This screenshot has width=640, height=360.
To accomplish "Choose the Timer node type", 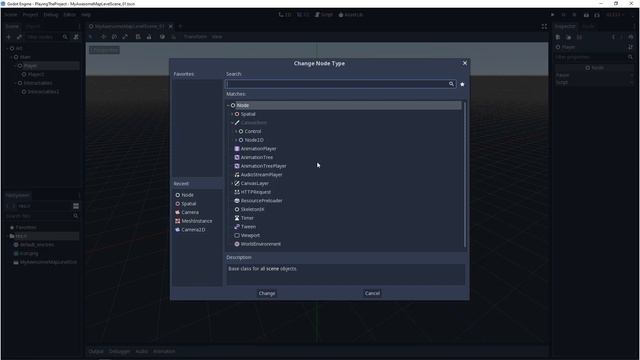I will [x=247, y=218].
